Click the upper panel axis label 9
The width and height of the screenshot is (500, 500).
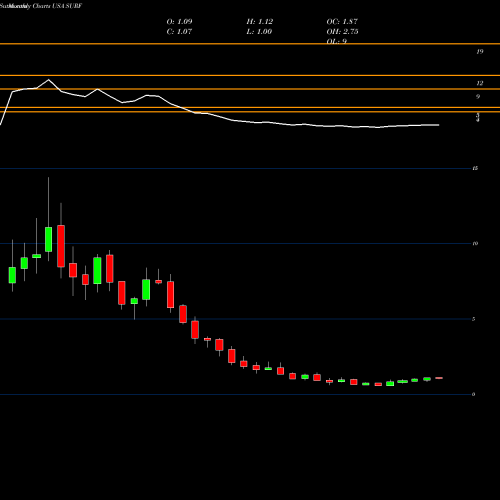tap(478, 97)
